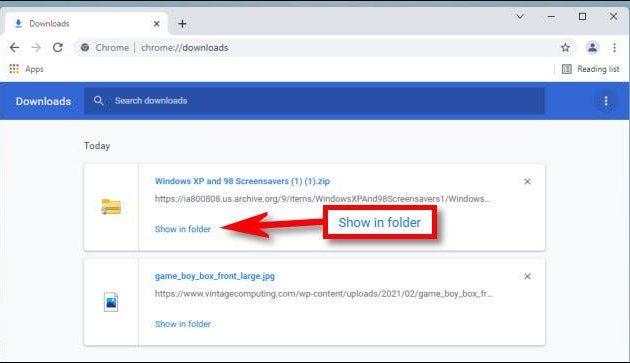This screenshot has width=630, height=363.
Task: Click the jpg image file icon
Action: point(111,302)
